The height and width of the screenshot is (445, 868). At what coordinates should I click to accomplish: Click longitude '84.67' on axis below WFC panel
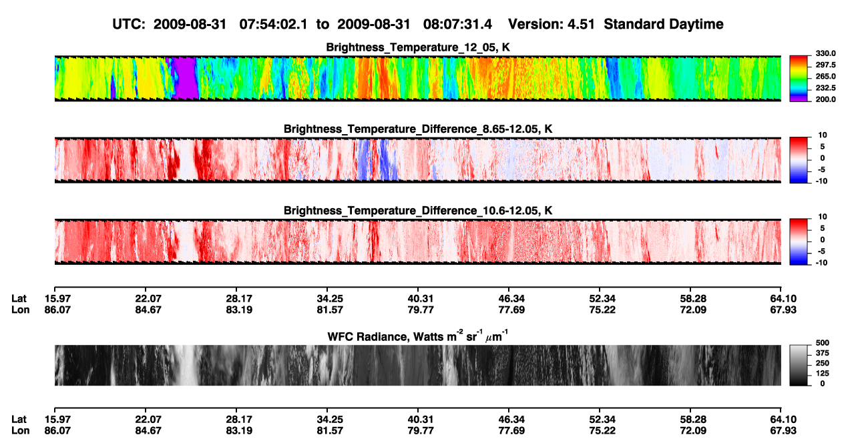(x=148, y=430)
